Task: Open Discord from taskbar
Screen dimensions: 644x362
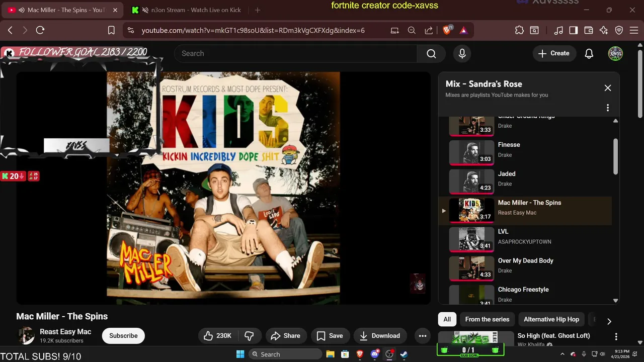Action: click(374, 354)
